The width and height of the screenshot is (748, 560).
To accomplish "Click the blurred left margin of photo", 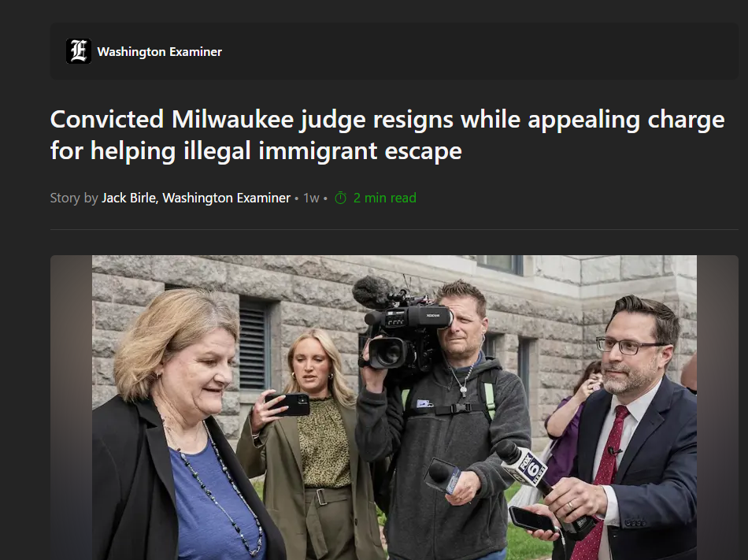I will pyautogui.click(x=71, y=407).
